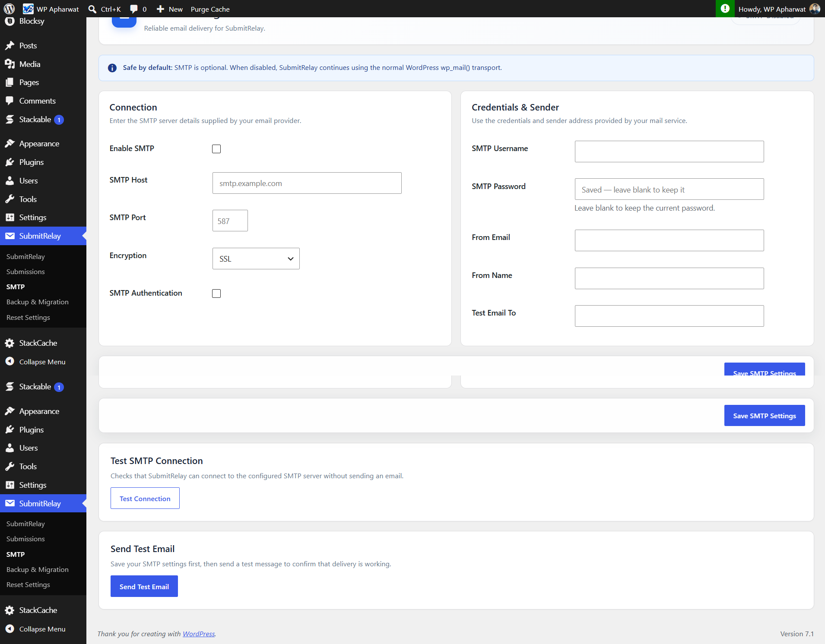Focus the From Email field

669,240
